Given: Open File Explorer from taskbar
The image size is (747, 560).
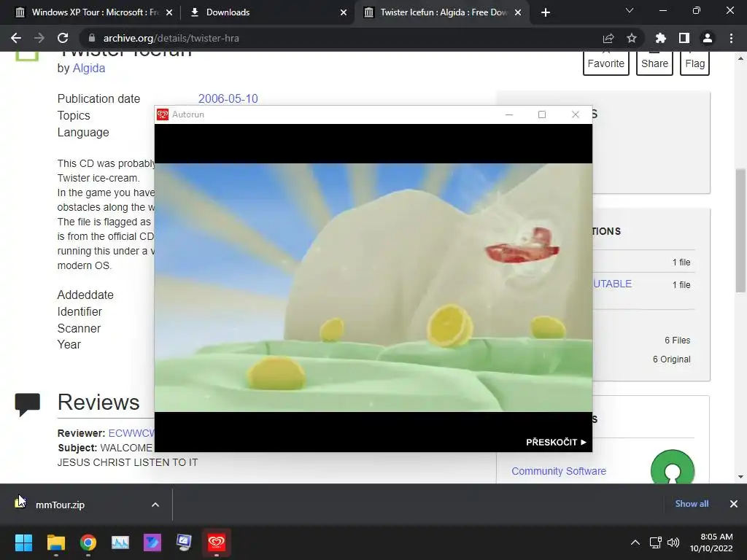Looking at the screenshot, I should (55, 542).
